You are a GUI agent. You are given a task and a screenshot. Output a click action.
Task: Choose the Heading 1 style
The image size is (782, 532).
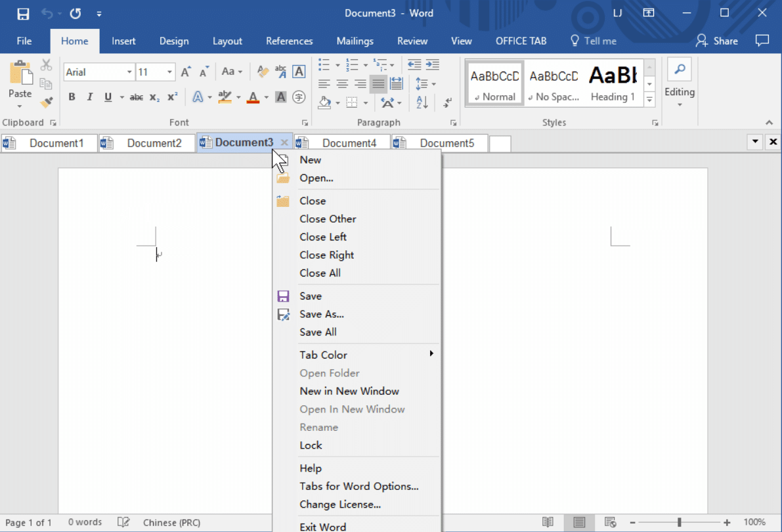(x=612, y=82)
